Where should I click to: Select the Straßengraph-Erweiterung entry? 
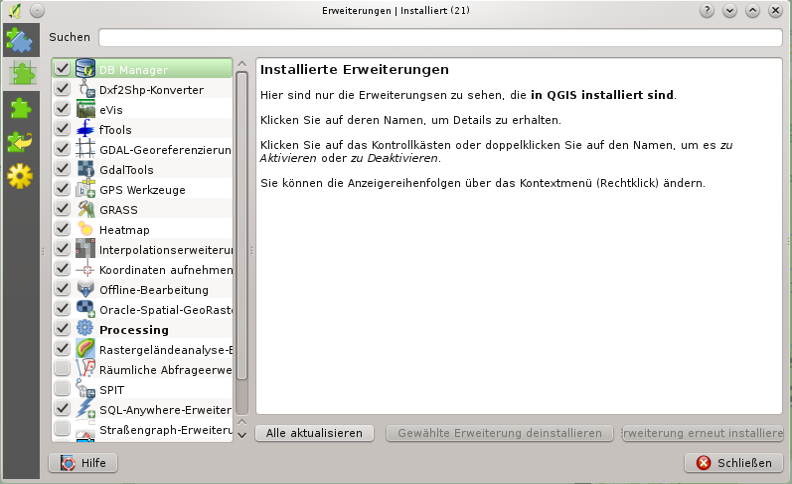click(x=142, y=429)
